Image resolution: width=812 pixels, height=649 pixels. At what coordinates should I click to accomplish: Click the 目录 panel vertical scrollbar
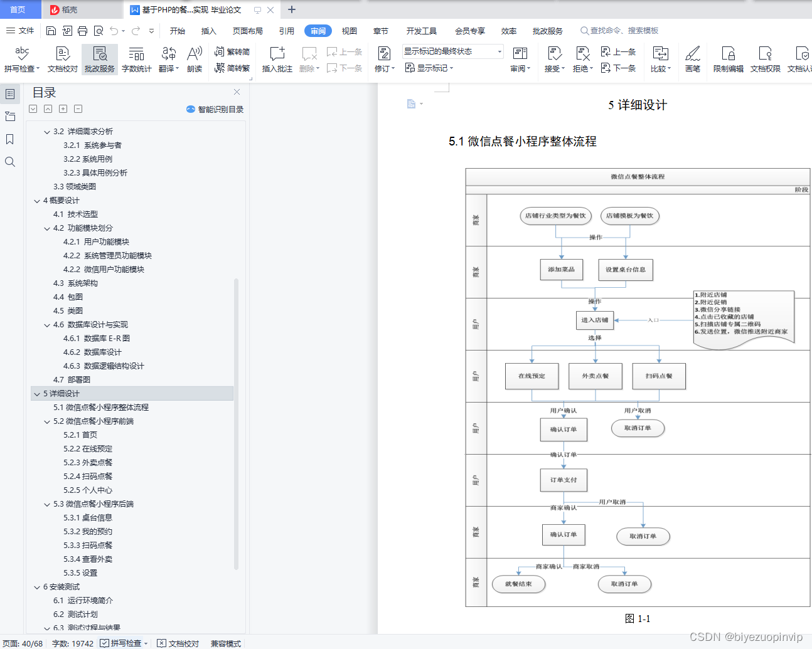pos(236,423)
